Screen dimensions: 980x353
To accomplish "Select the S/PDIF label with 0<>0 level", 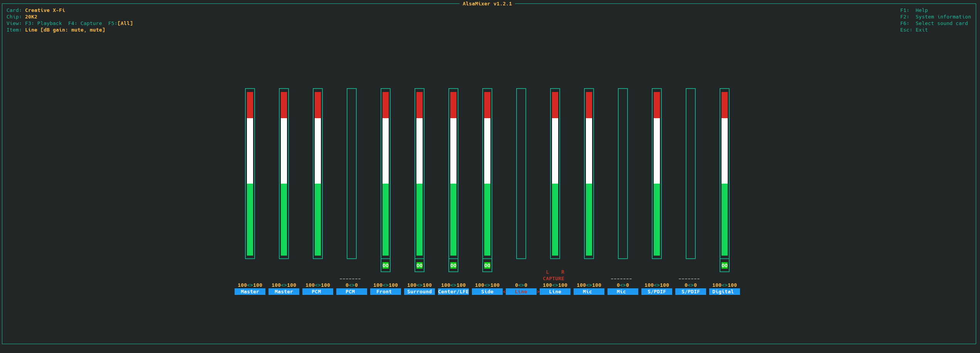I will click(690, 292).
